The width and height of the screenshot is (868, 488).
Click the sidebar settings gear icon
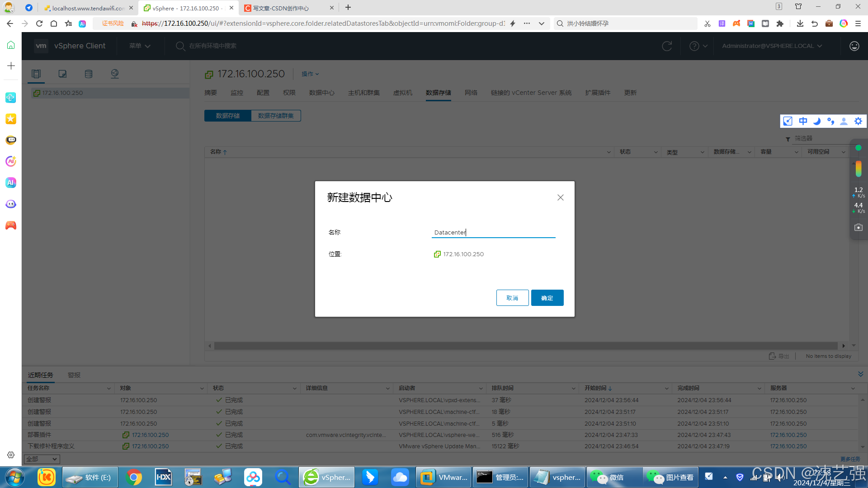pyautogui.click(x=11, y=455)
